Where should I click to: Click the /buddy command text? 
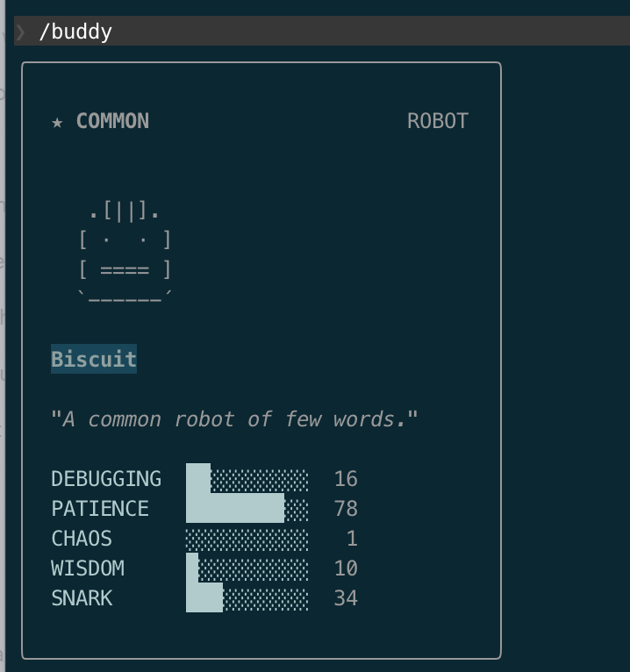pyautogui.click(x=75, y=32)
